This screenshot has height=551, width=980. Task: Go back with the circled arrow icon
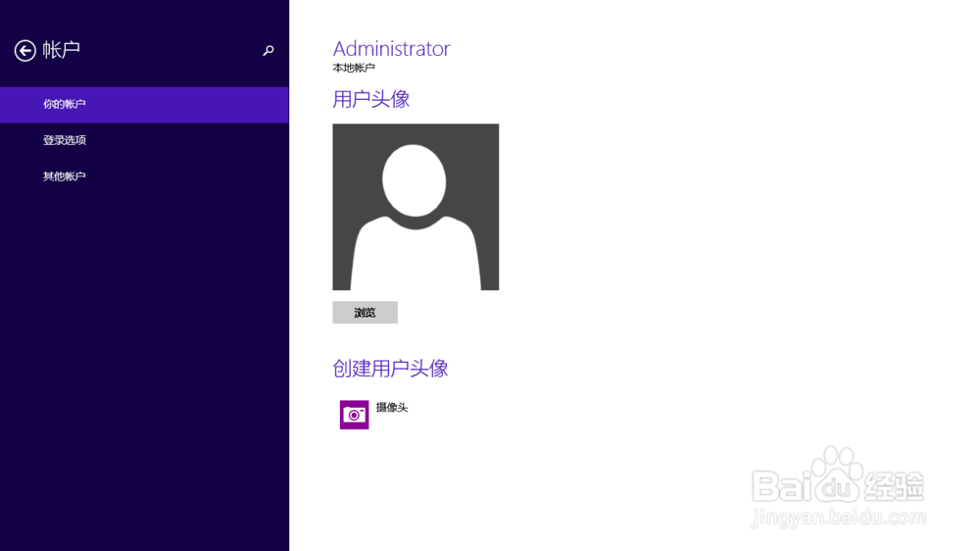coord(25,51)
